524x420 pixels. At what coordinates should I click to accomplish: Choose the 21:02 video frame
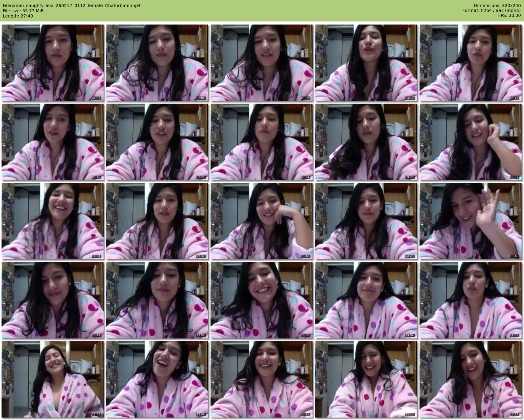[471, 300]
